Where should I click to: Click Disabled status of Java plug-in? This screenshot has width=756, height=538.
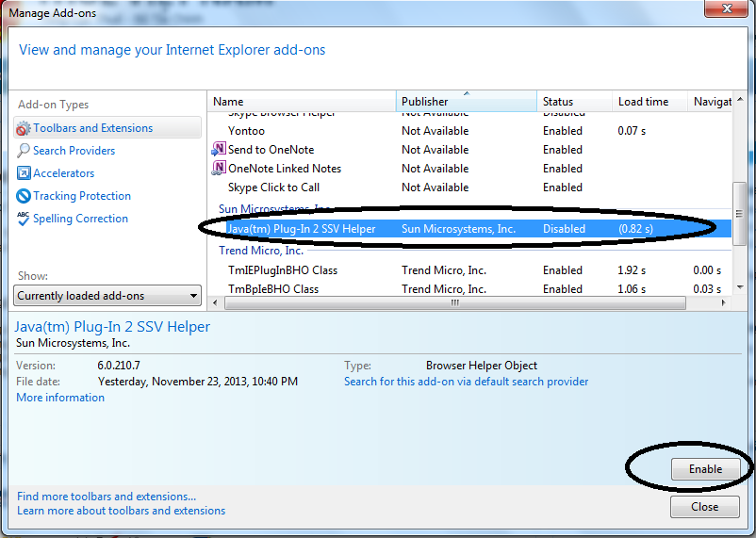tap(564, 229)
